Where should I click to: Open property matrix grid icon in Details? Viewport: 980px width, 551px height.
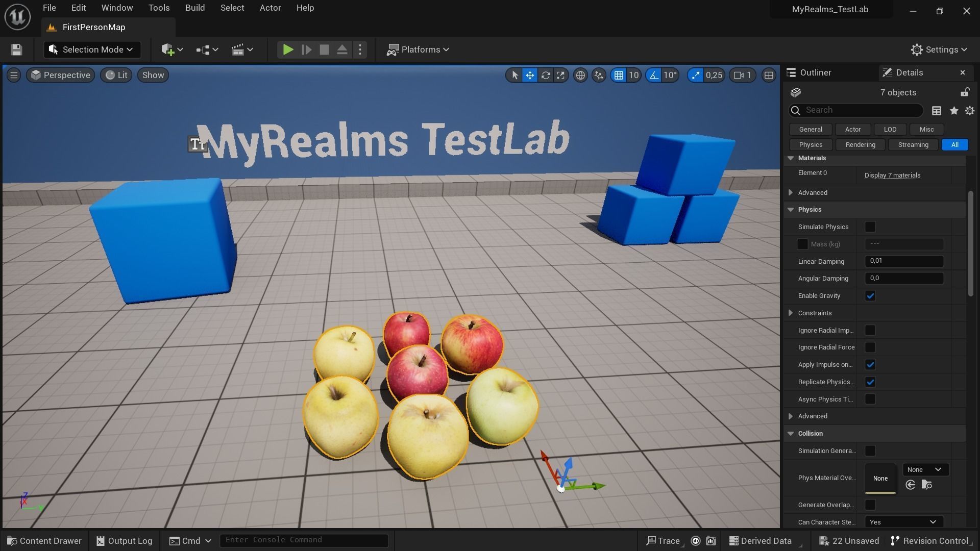937,111
